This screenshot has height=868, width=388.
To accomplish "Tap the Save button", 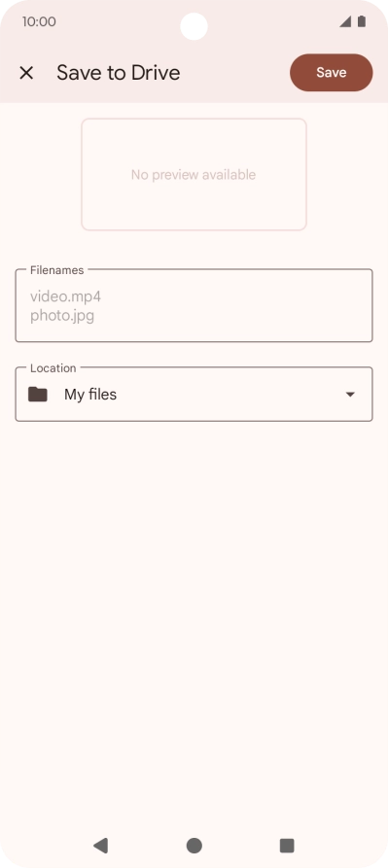I will [x=331, y=73].
